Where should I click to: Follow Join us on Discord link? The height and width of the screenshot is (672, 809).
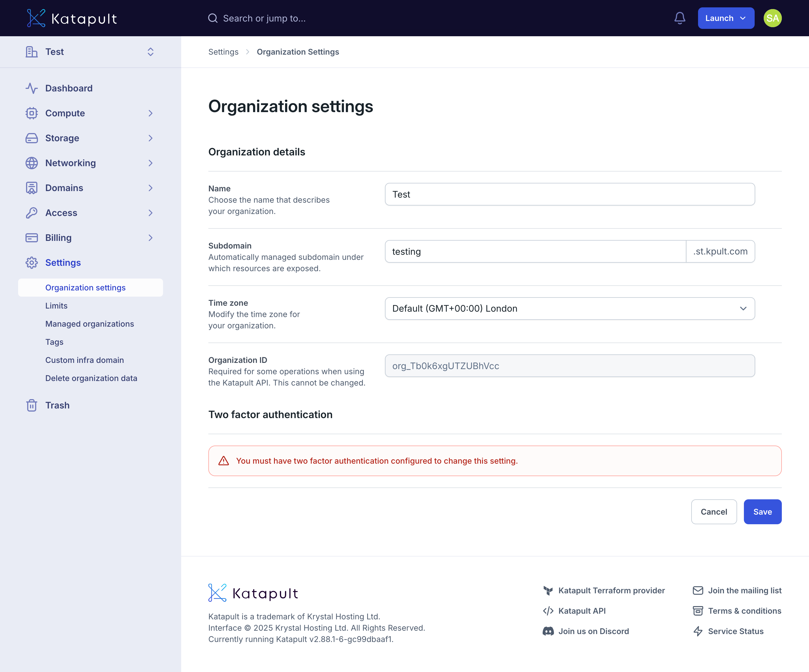593,632
